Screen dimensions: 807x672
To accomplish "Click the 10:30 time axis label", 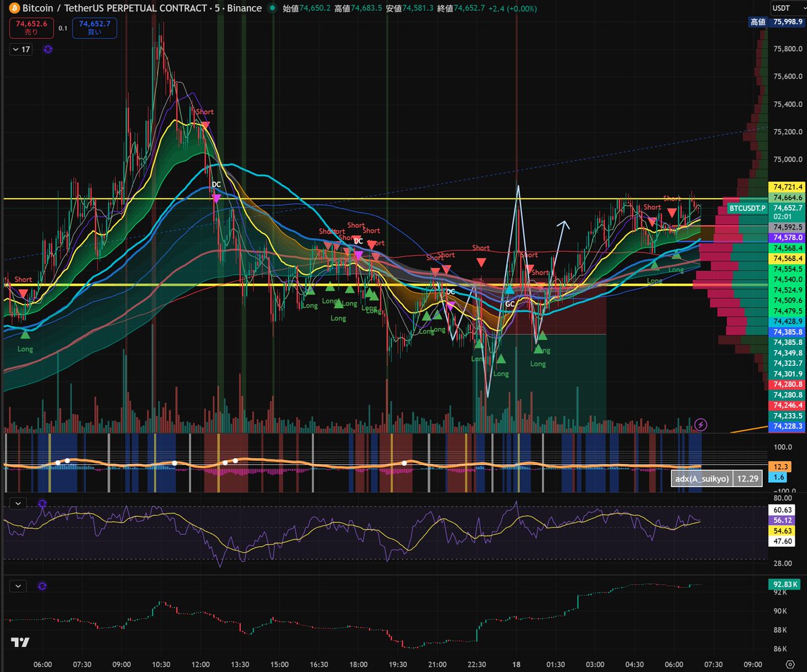I will [x=161, y=664].
